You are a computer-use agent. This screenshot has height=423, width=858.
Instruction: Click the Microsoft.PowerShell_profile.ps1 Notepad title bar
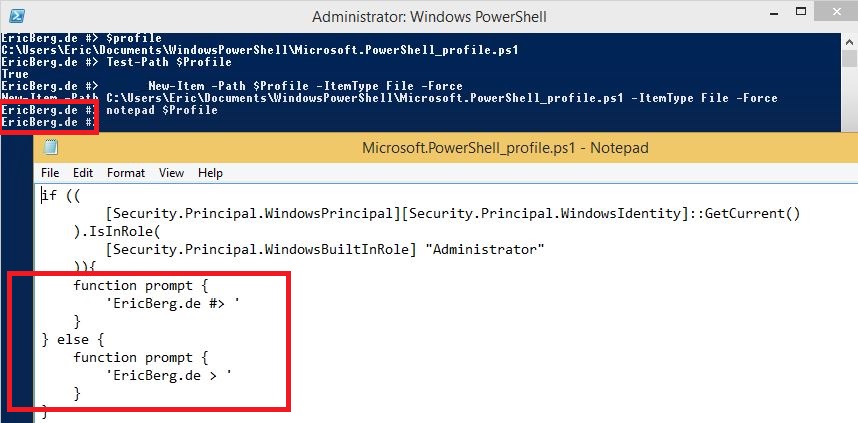click(505, 148)
